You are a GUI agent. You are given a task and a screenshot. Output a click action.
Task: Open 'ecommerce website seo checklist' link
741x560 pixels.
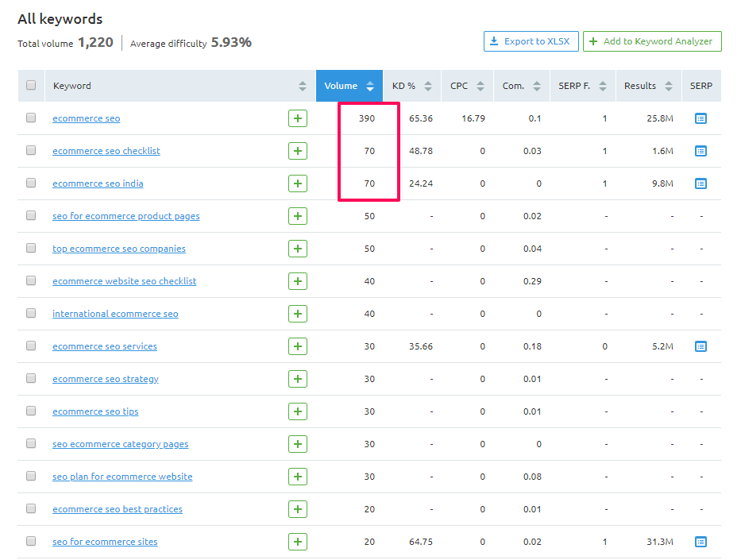124,282
